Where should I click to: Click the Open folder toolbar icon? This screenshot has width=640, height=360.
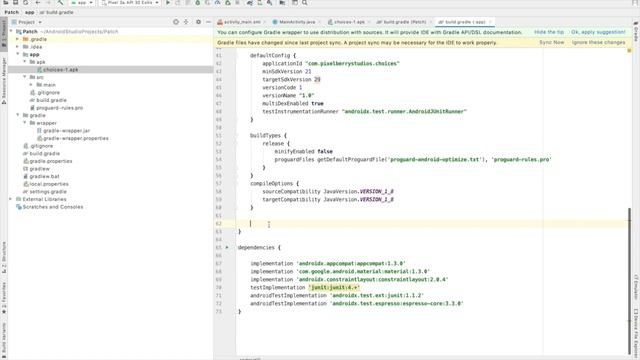click(6, 2)
